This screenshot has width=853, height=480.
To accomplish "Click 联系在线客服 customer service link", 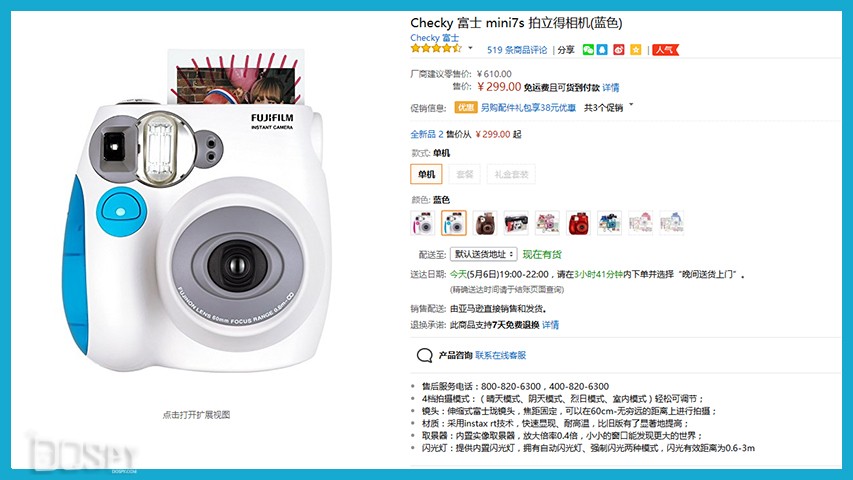I will (x=500, y=355).
